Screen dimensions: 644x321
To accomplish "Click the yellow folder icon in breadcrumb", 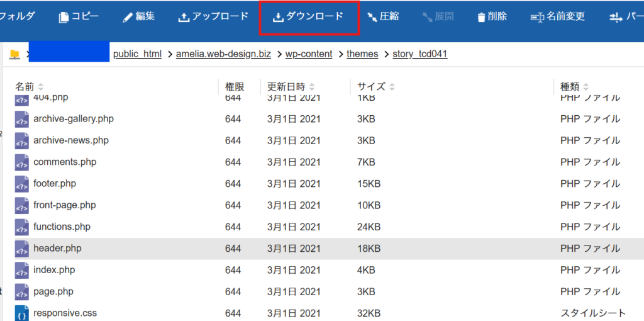I will [14, 54].
